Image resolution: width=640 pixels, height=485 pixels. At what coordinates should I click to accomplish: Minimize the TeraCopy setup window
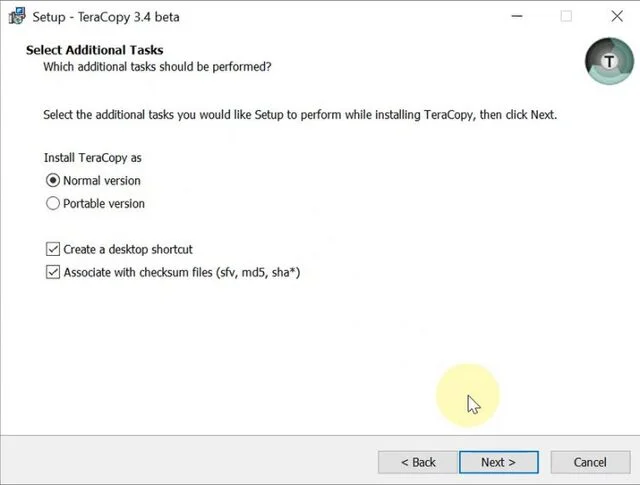pos(517,17)
